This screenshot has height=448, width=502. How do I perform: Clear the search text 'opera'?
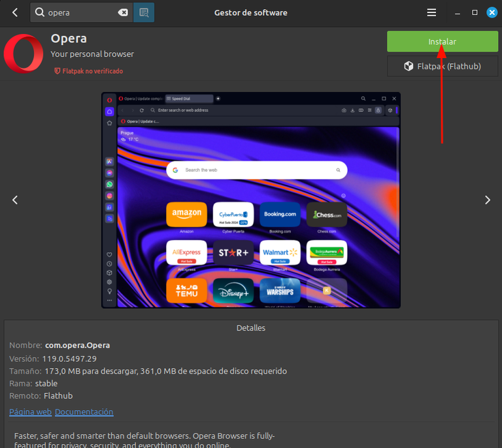(123, 12)
